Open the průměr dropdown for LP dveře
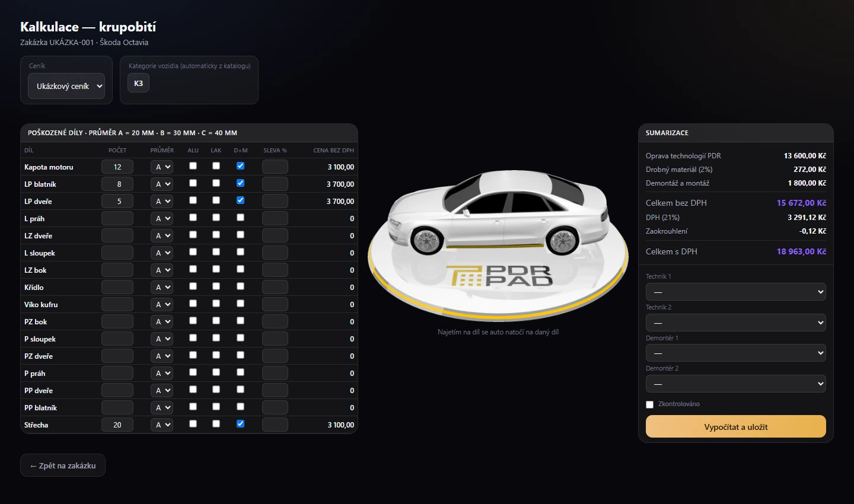This screenshot has width=854, height=504. 161,202
